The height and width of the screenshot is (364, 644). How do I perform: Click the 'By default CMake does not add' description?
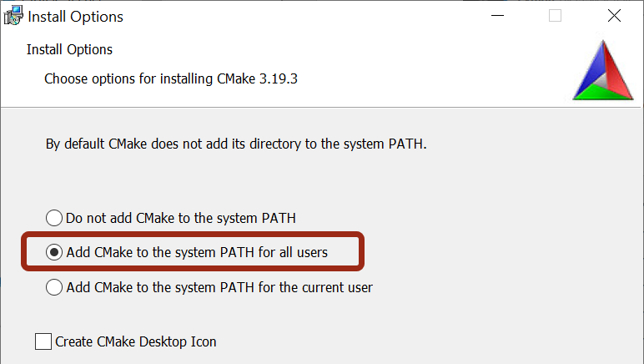[236, 144]
